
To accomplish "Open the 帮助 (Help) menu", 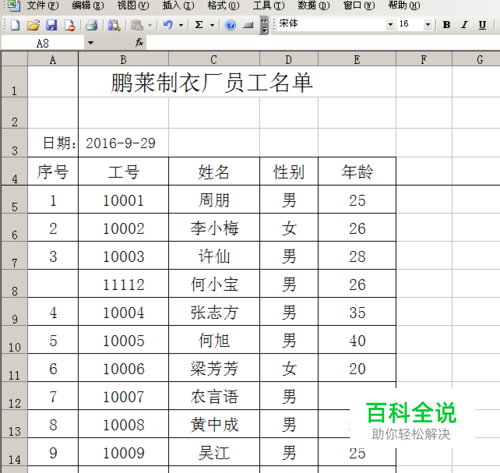I will (404, 5).
